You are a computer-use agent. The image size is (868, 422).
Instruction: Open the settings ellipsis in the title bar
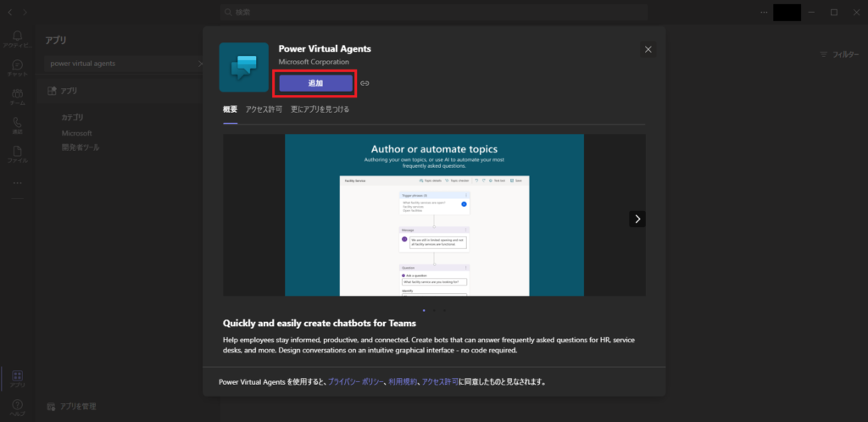(764, 12)
